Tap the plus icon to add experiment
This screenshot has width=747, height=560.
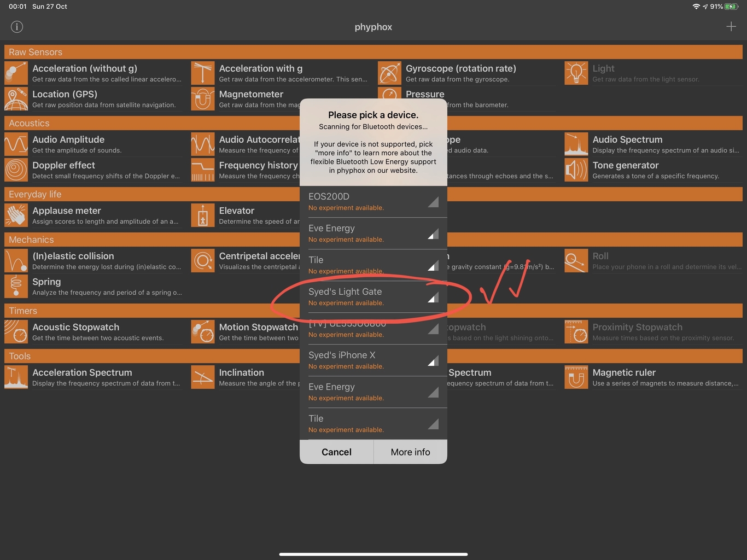pyautogui.click(x=731, y=27)
